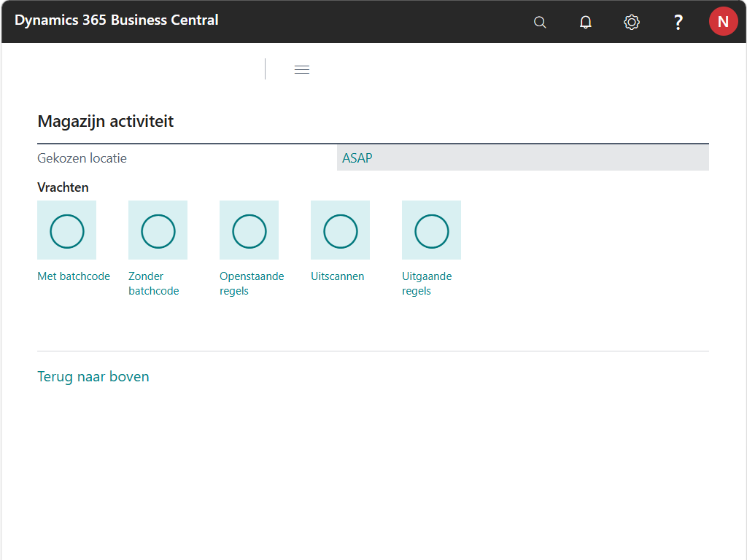Open the help question mark

click(678, 22)
